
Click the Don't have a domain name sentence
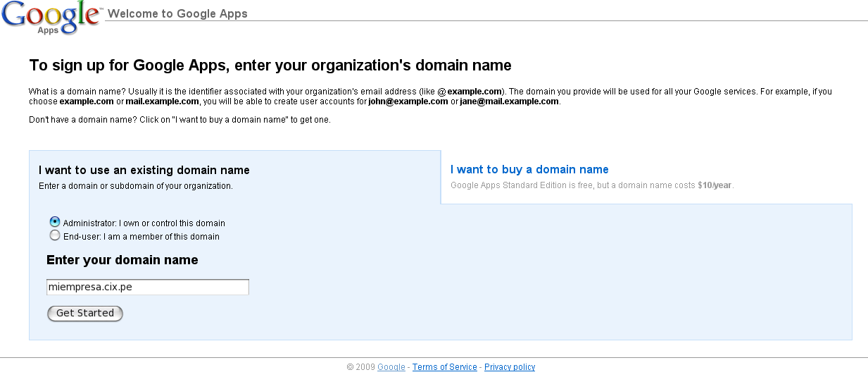click(x=180, y=120)
